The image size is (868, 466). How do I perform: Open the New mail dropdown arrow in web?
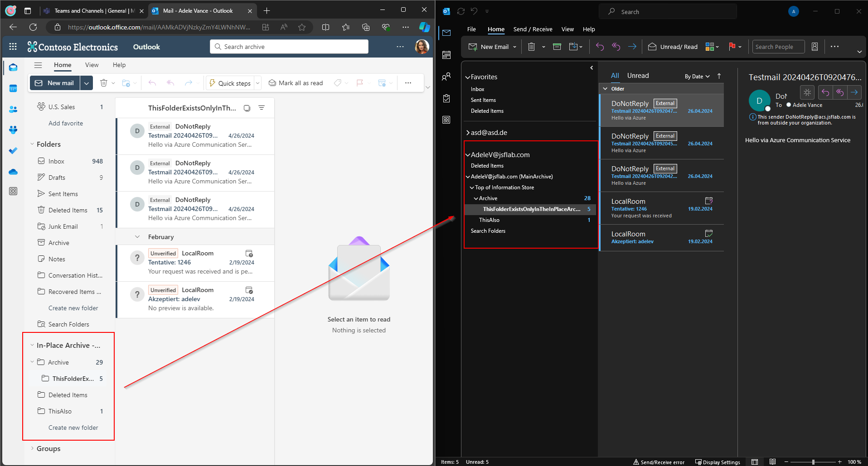point(87,83)
